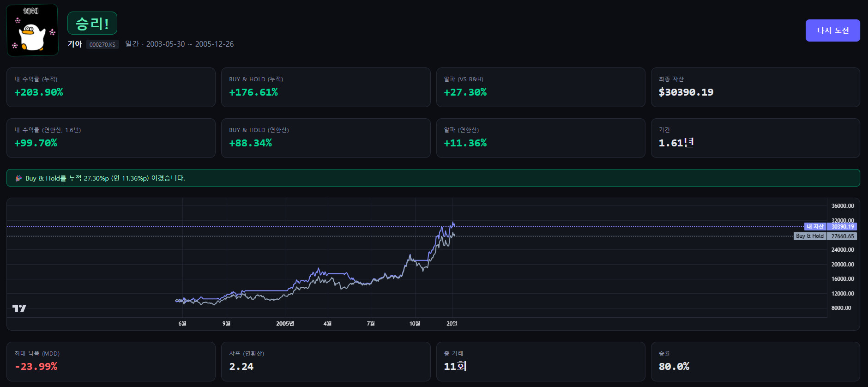Click the 기아 stock name
The width and height of the screenshot is (868, 387).
(x=75, y=44)
